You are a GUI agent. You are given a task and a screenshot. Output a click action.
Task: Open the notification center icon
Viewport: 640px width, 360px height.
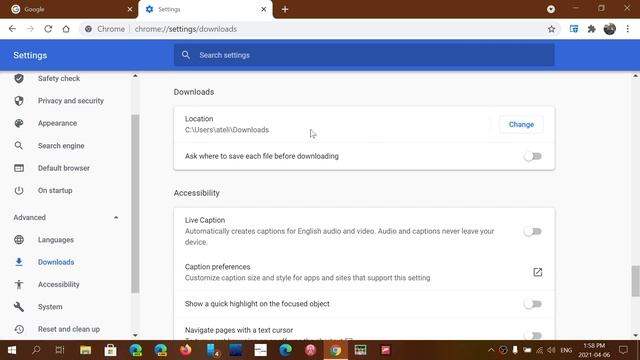[x=623, y=350]
